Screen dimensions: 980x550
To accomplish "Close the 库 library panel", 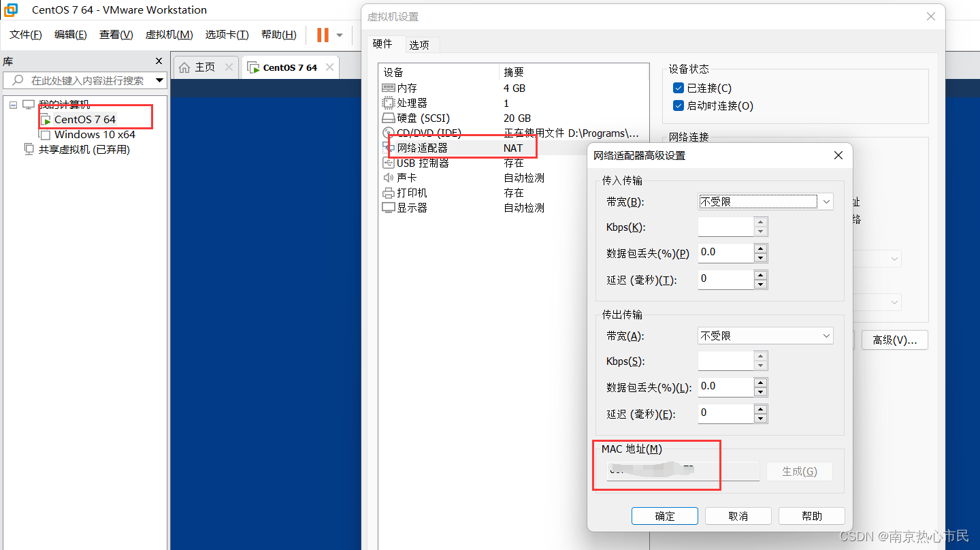I will tap(159, 61).
